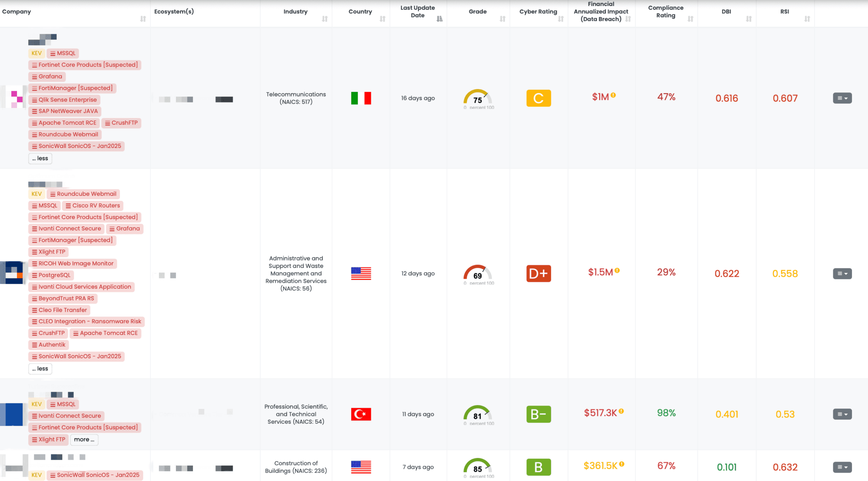Click the Grade column sort arrows
This screenshot has width=868, height=481.
point(503,19)
